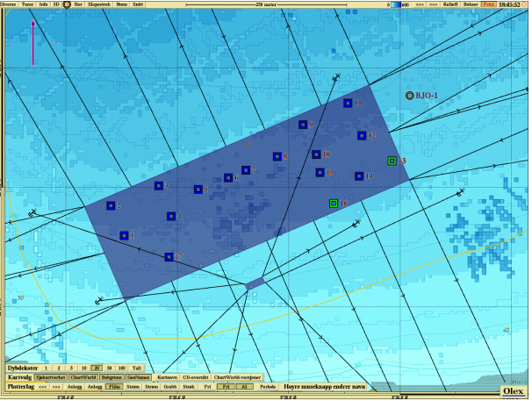Screen dimensions: 532x401
Task: Step plotter layer forward with >>> arrows
Action: (55, 386)
